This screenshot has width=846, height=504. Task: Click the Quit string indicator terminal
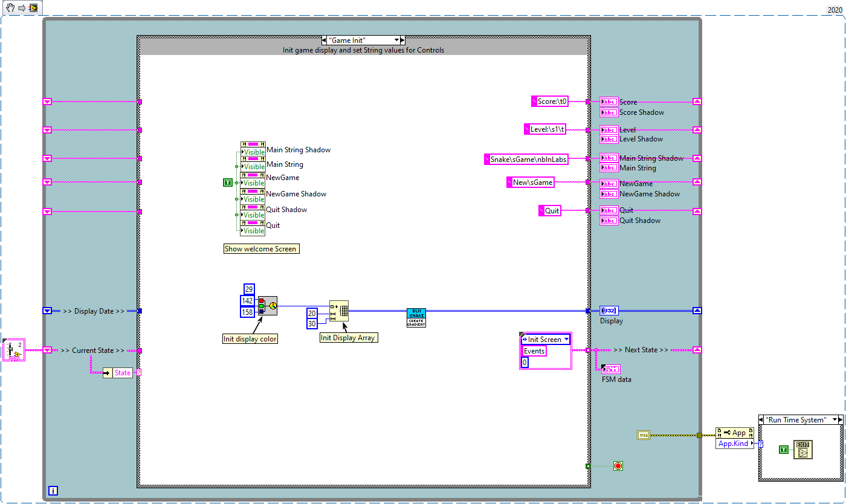[609, 210]
